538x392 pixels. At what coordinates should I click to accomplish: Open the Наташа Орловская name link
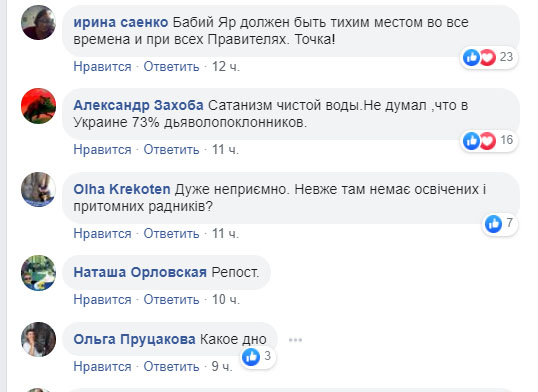coord(140,272)
